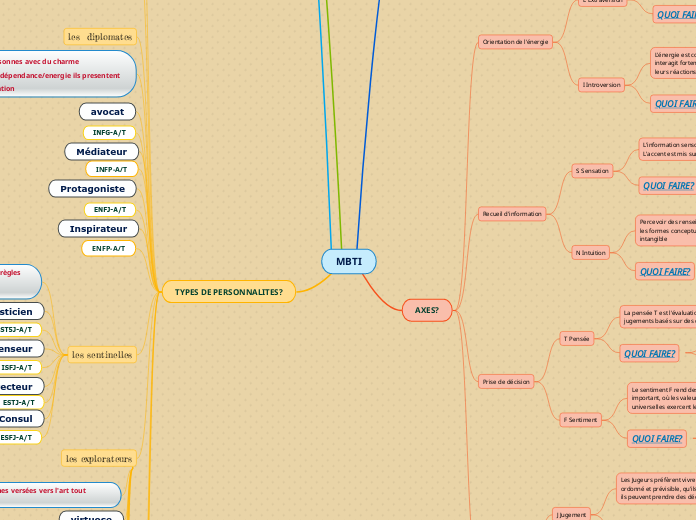Open the QUOI FAIRE? link under N Intuition

(x=665, y=271)
